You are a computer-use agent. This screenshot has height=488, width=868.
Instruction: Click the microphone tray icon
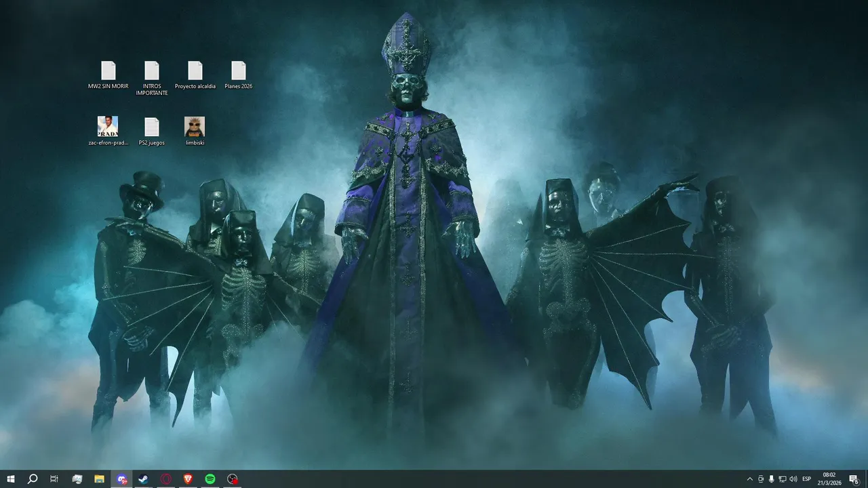pos(772,479)
